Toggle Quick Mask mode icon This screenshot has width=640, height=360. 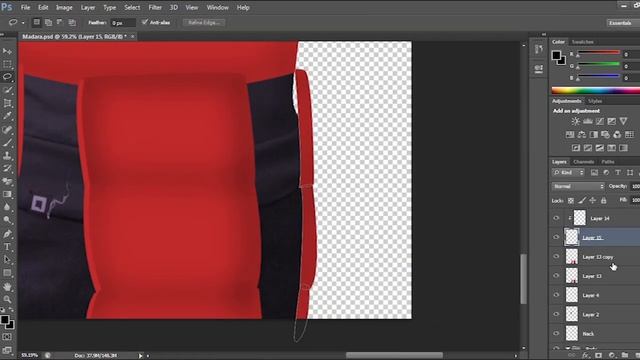(7, 337)
